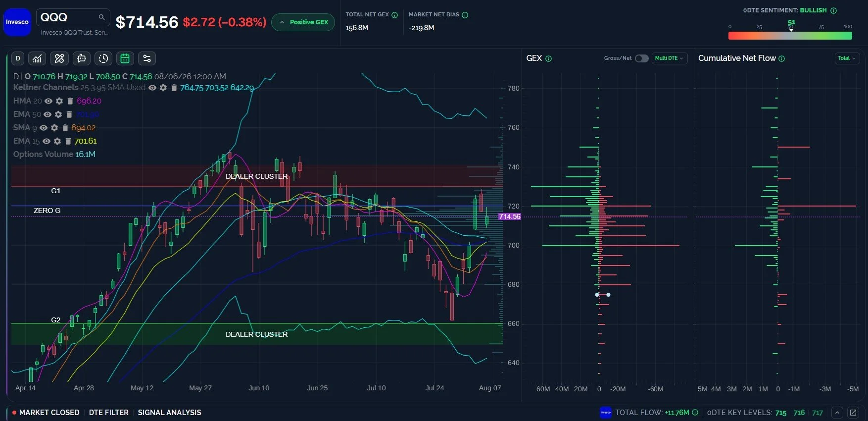This screenshot has width=868, height=421.
Task: Open the DTE FILTER tab
Action: 109,413
